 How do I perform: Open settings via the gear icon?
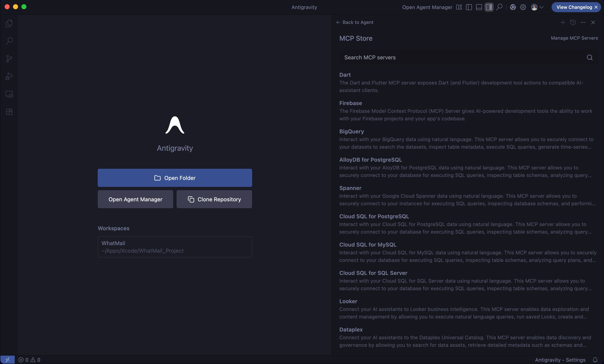pyautogui.click(x=523, y=7)
